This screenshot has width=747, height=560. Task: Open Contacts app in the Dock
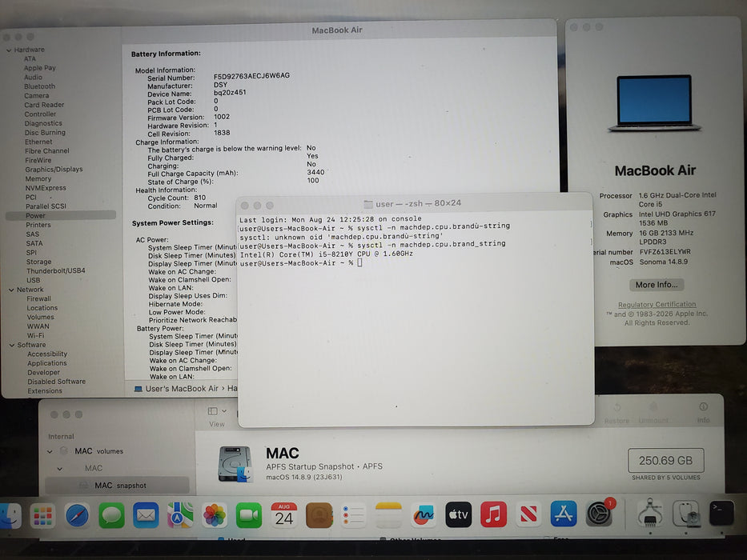319,516
